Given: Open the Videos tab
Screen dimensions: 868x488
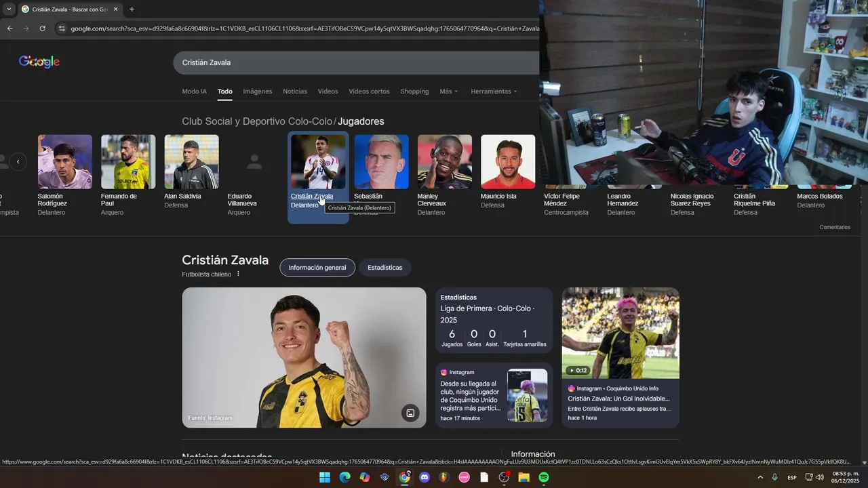Looking at the screenshot, I should point(328,91).
